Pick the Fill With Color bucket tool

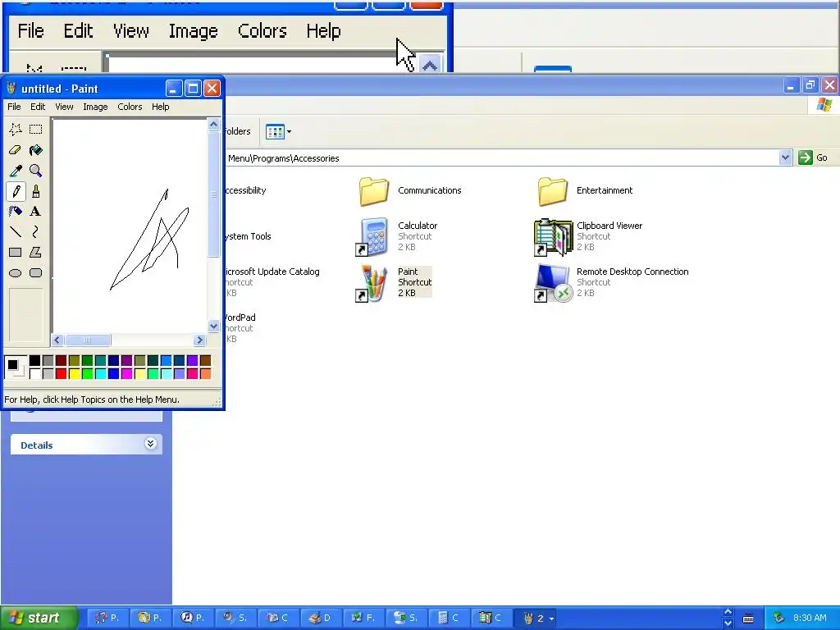point(36,150)
